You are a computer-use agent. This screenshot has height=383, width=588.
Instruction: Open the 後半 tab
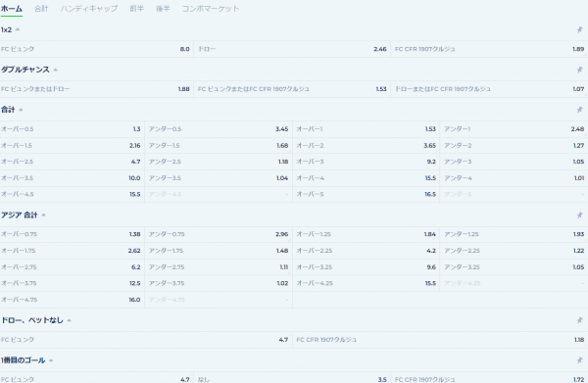tap(163, 9)
